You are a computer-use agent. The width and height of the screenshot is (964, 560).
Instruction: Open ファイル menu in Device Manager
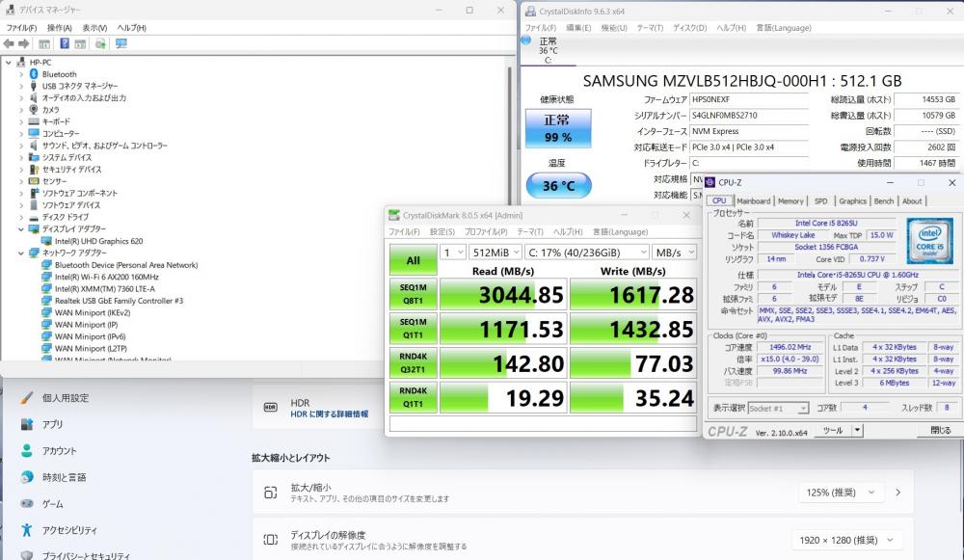click(21, 28)
